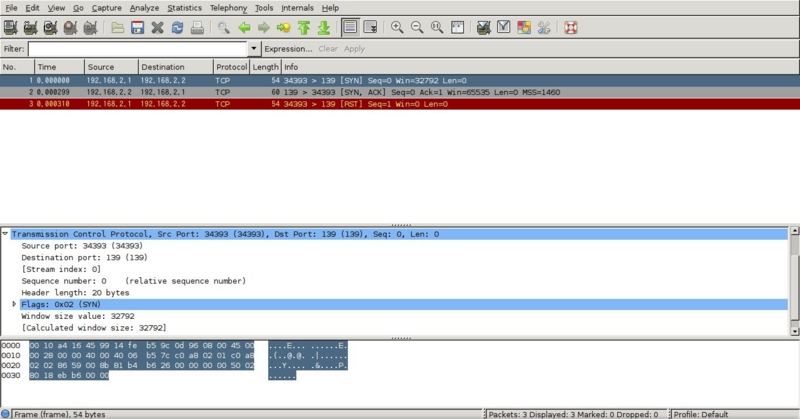Open the Statistics menu
The image size is (800, 419).
click(x=184, y=8)
